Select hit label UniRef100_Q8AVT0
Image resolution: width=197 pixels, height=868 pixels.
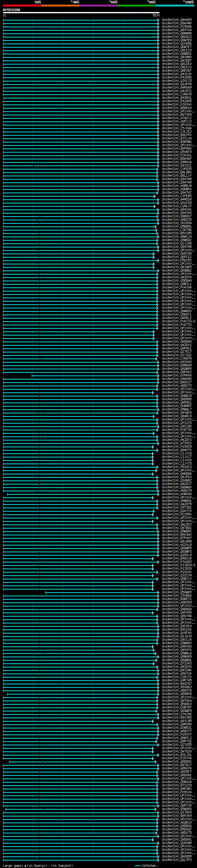[177, 450]
